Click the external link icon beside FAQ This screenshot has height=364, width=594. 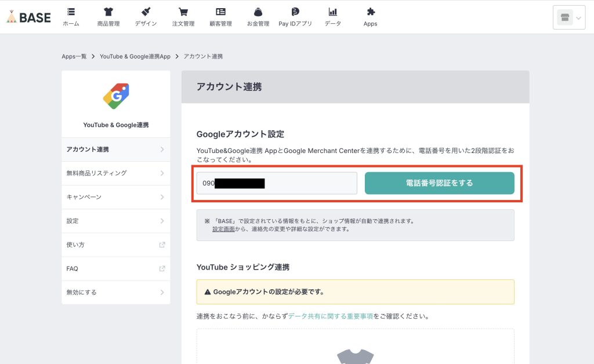162,268
